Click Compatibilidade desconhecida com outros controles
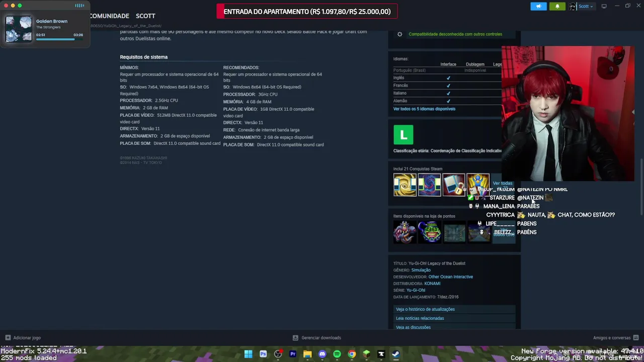The image size is (644, 362). pyautogui.click(x=455, y=34)
